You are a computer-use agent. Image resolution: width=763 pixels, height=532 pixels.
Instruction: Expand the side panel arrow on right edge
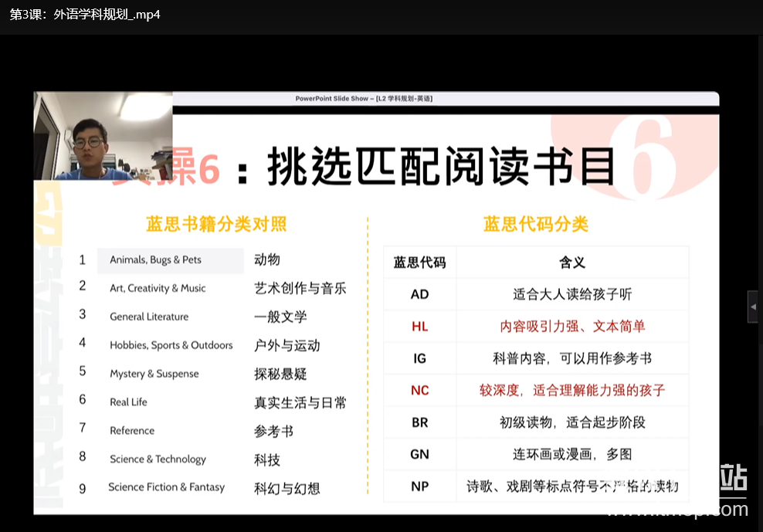coord(753,307)
